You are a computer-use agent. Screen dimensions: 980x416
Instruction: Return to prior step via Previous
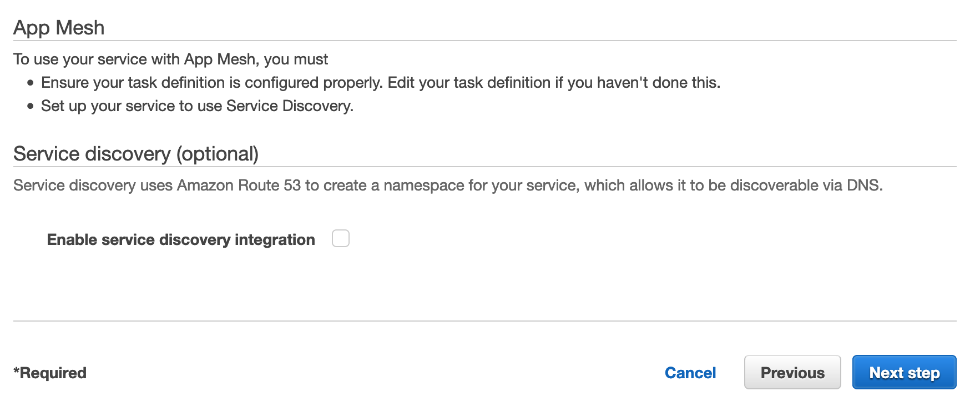792,373
